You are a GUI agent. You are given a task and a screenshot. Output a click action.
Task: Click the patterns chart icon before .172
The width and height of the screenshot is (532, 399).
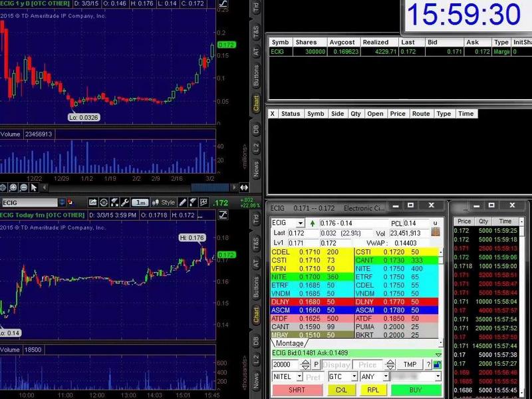(x=203, y=203)
